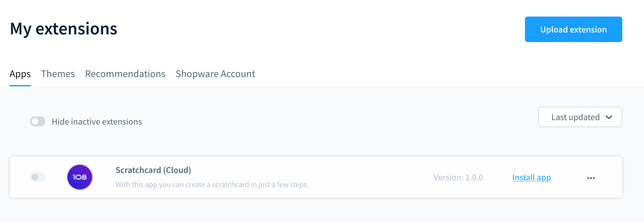Click the My extensions page heading
The height and width of the screenshot is (223, 644).
point(64,29)
